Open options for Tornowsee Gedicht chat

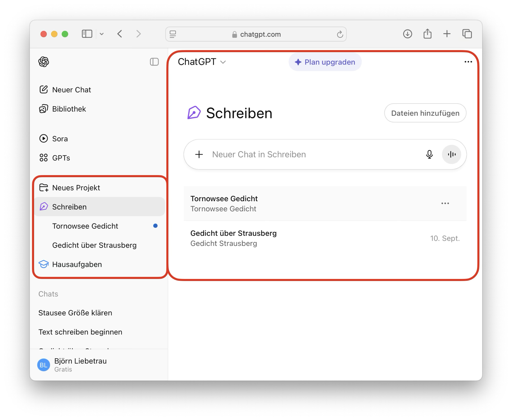(445, 204)
